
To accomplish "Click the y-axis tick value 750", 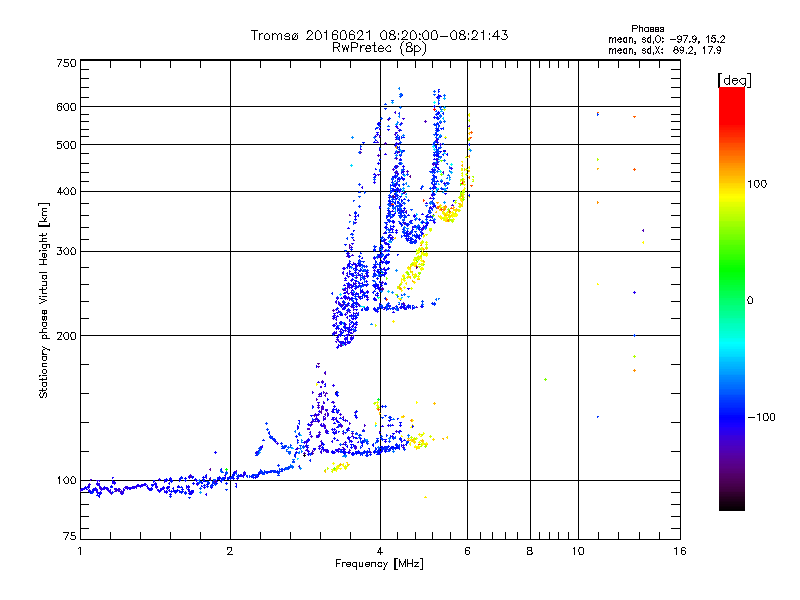I will click(66, 63).
